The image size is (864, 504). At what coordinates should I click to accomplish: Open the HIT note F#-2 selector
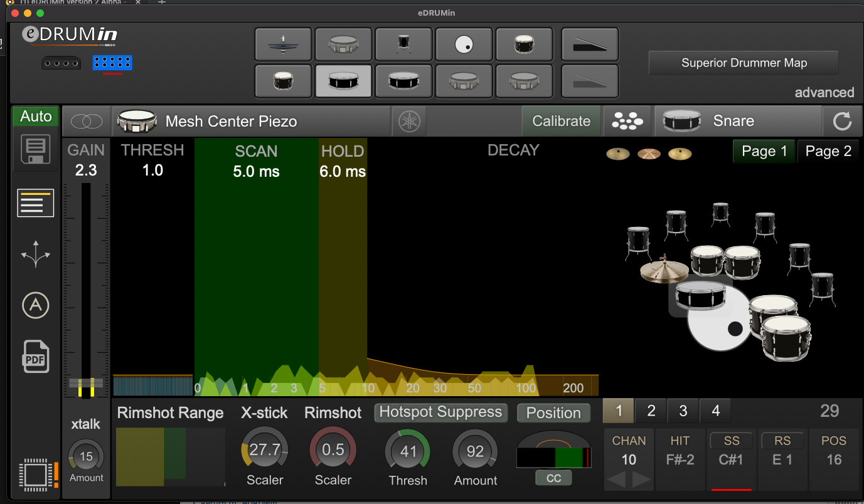coord(680,459)
